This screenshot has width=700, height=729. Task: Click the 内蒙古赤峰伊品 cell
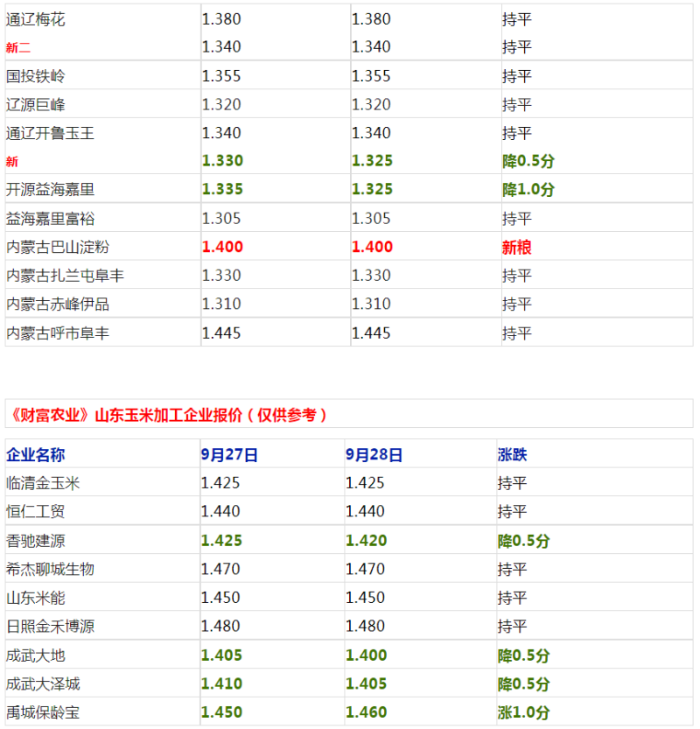click(58, 304)
